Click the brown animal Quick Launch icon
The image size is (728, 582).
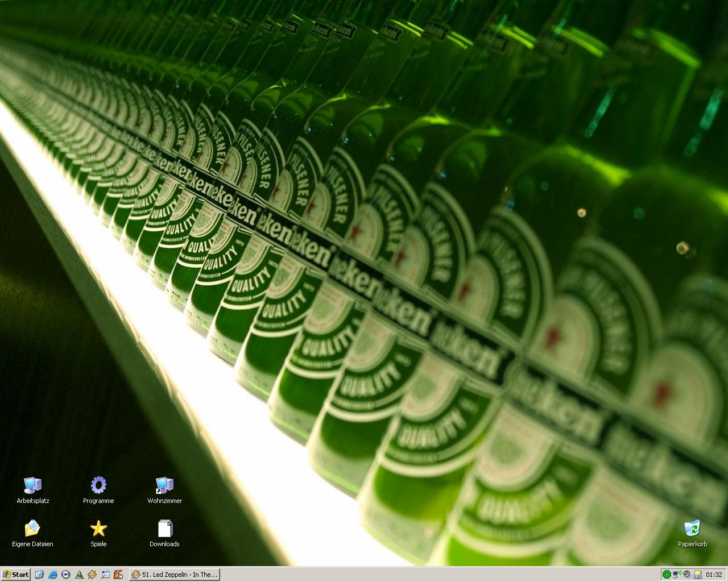click(x=118, y=575)
